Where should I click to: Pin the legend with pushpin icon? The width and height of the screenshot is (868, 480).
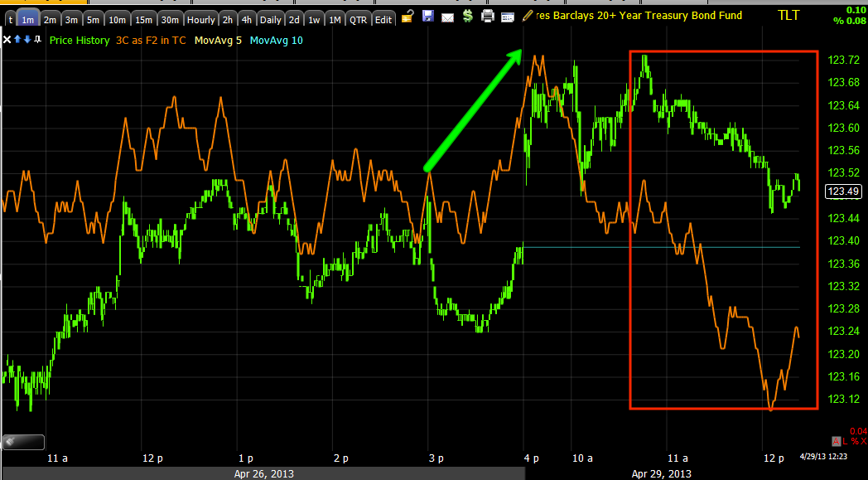coord(37,40)
